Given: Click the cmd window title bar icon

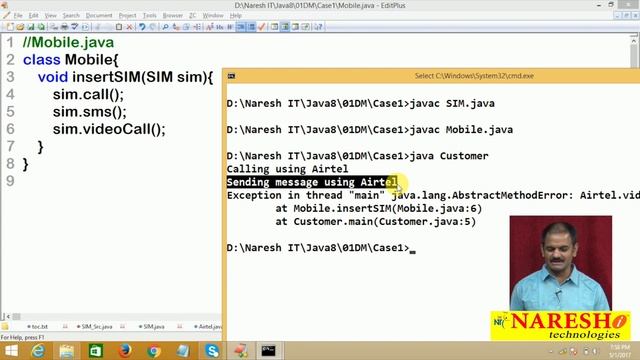Looking at the screenshot, I should [x=231, y=76].
